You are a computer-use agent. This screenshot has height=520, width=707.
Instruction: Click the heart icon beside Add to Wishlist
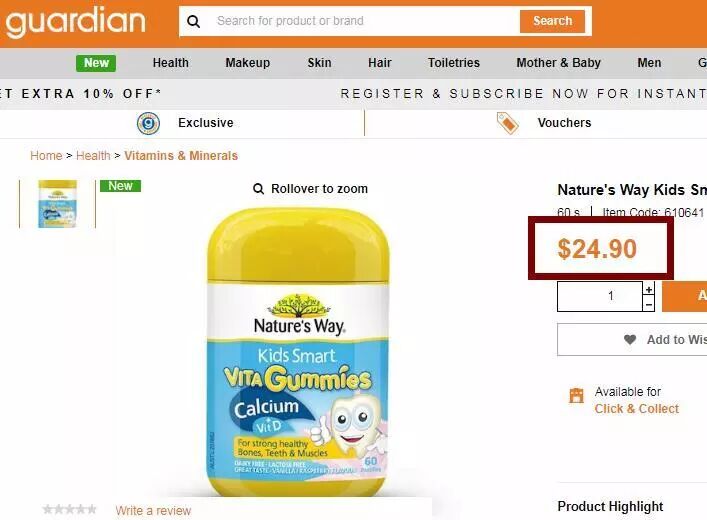(x=630, y=340)
